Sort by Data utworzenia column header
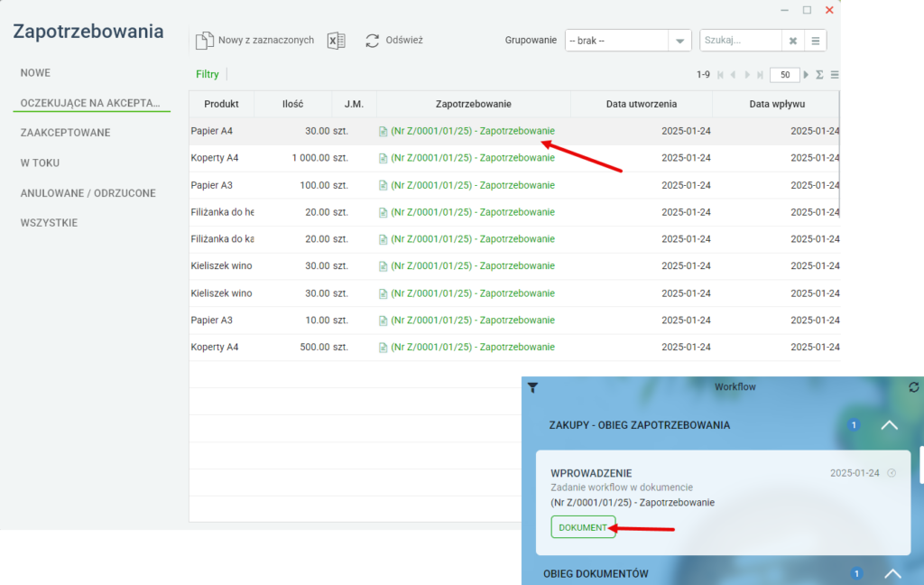 point(642,104)
